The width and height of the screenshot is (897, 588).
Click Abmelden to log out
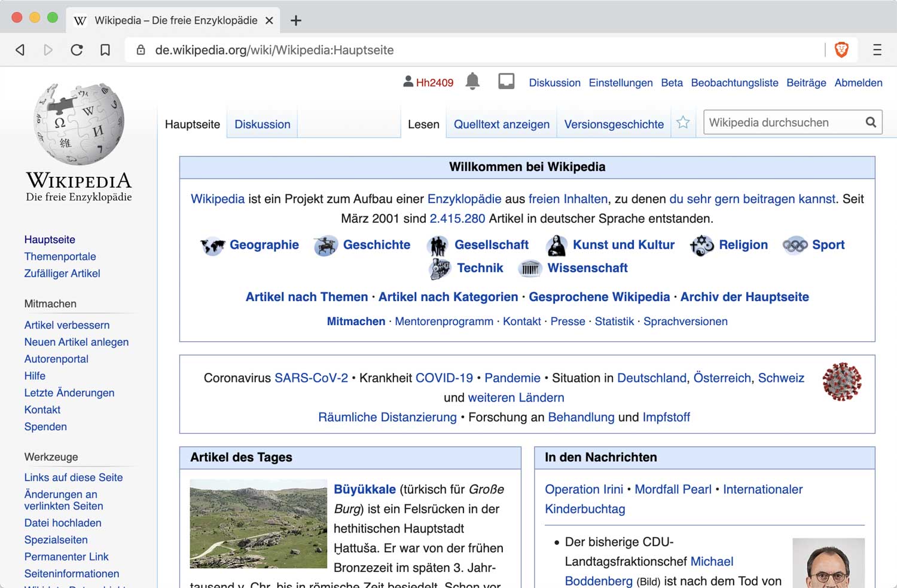[x=858, y=82]
